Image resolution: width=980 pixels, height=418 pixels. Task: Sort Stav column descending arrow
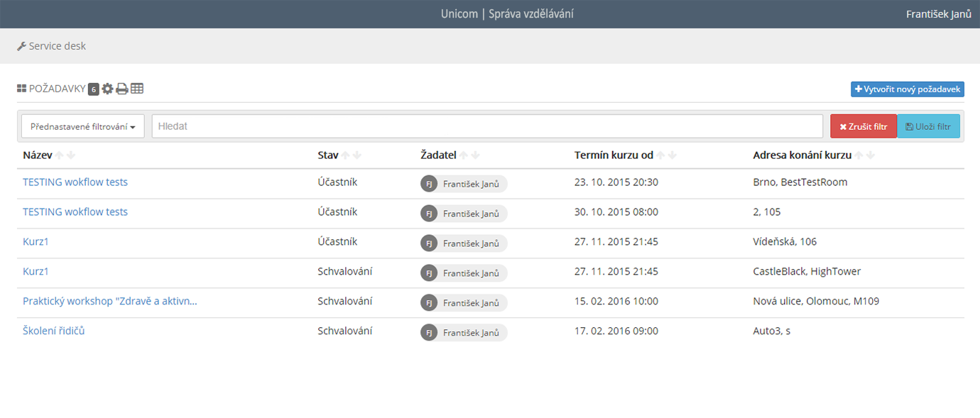356,155
